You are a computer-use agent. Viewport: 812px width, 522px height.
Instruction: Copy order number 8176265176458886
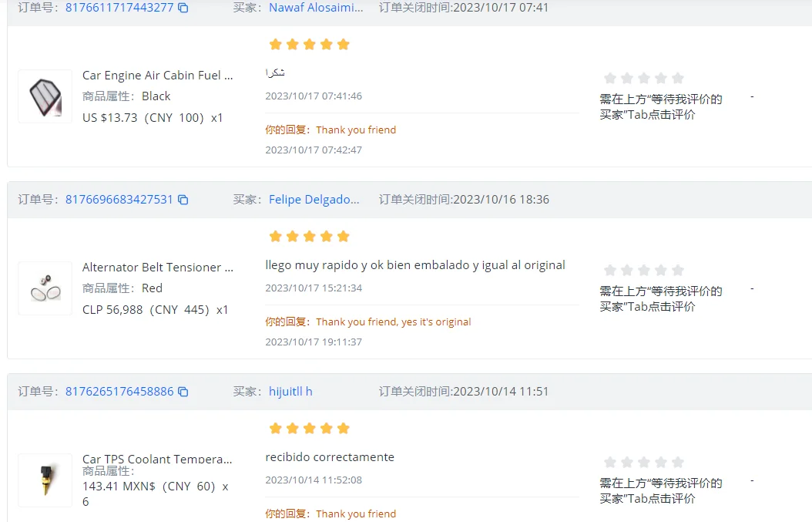[x=183, y=392]
